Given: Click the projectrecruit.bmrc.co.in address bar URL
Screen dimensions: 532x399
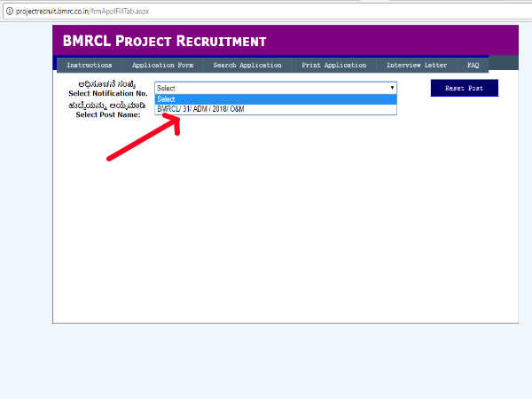Looking at the screenshot, I should (82, 12).
